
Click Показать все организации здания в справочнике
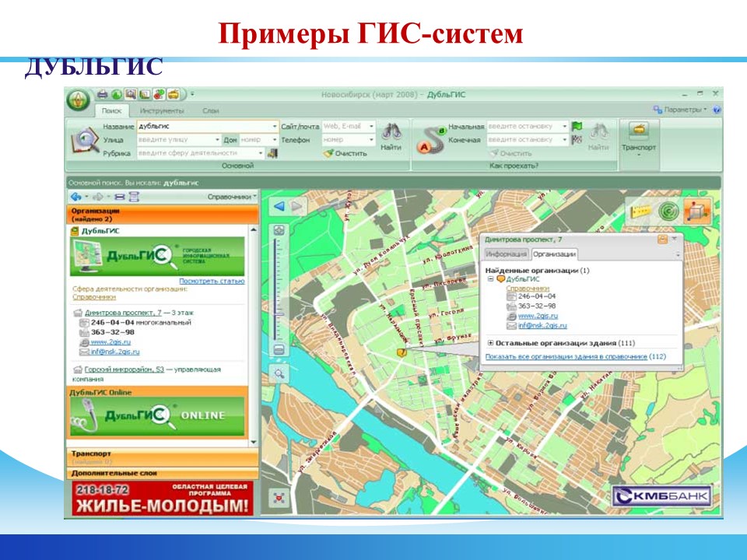coord(566,356)
